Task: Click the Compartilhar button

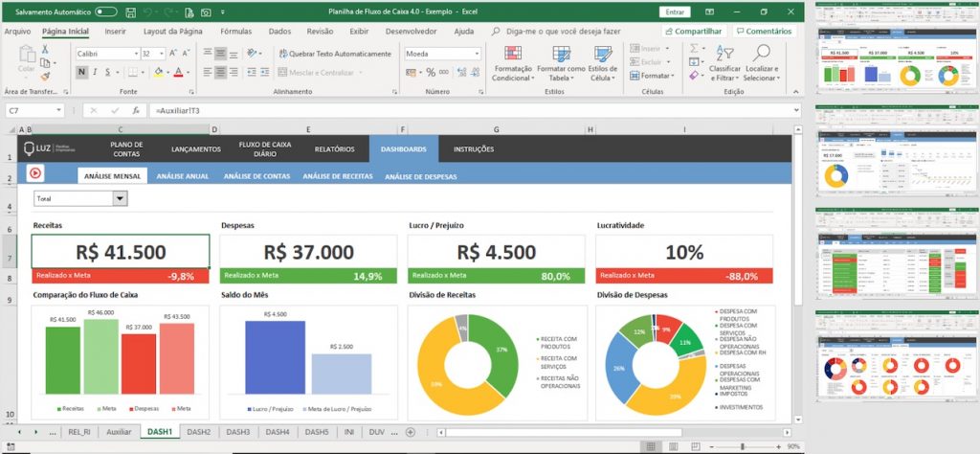Action: (694, 32)
